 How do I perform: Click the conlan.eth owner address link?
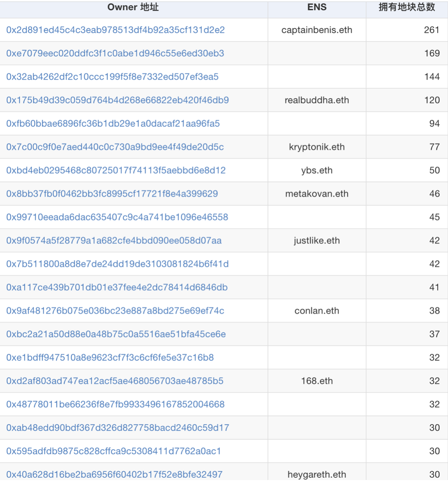115,311
